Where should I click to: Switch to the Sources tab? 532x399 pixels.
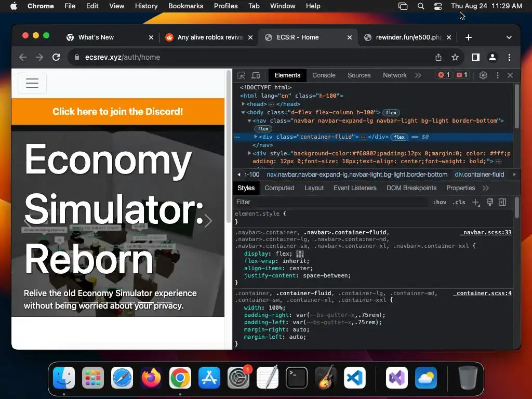point(359,75)
